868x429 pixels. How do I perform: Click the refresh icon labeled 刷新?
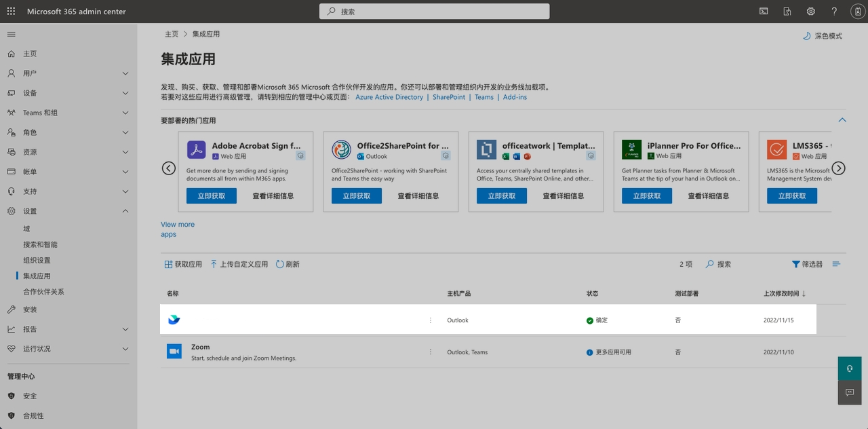[x=288, y=264]
